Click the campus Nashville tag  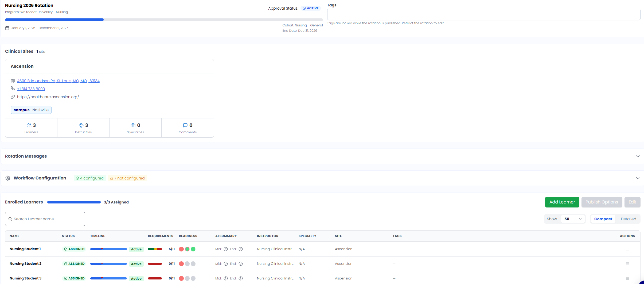click(31, 110)
